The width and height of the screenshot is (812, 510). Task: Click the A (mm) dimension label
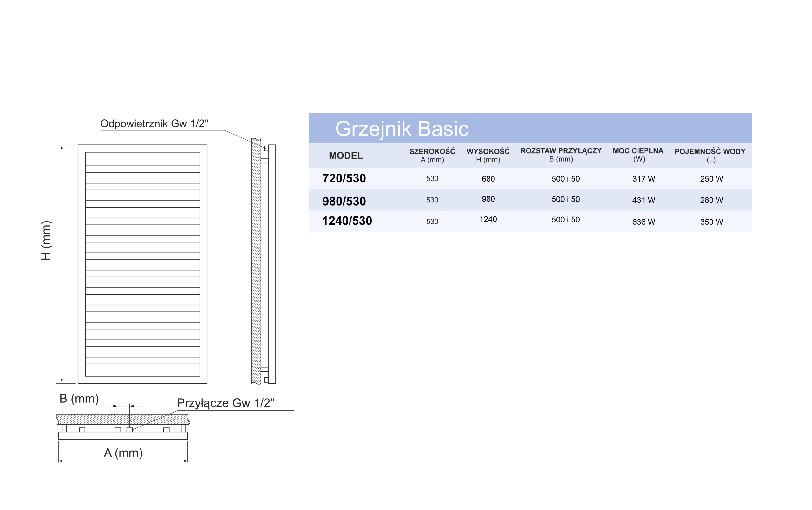pos(123,453)
